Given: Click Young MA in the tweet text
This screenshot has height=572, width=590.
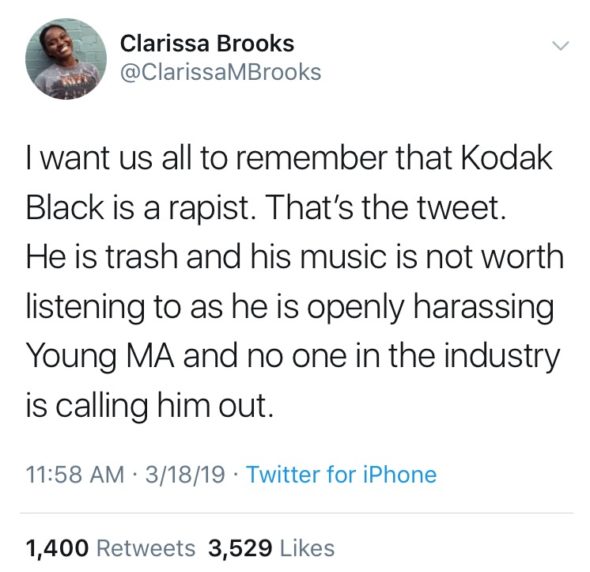Looking at the screenshot, I should pyautogui.click(x=101, y=357).
